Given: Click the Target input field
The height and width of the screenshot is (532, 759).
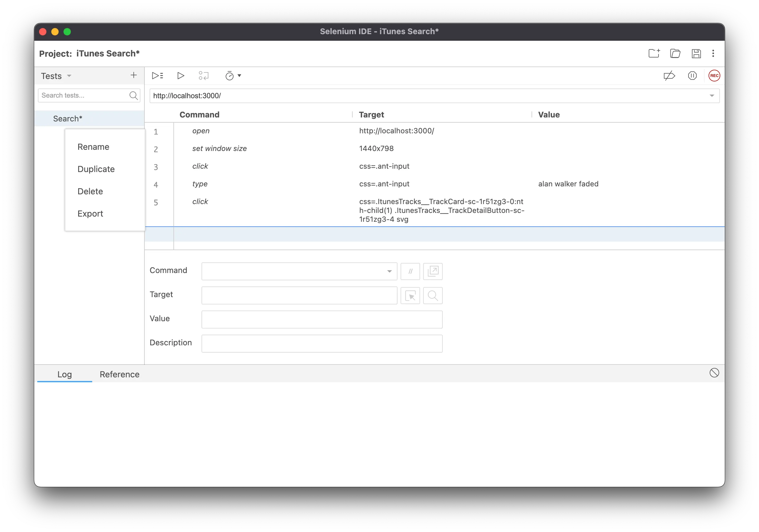Looking at the screenshot, I should pyautogui.click(x=299, y=295).
